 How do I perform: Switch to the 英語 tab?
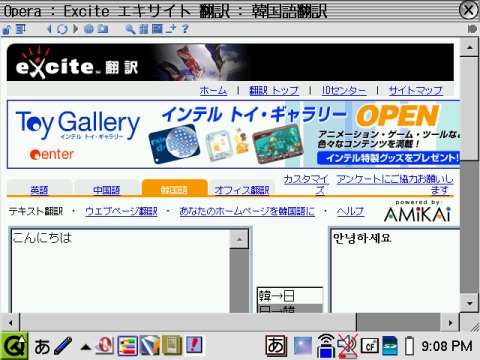39,190
